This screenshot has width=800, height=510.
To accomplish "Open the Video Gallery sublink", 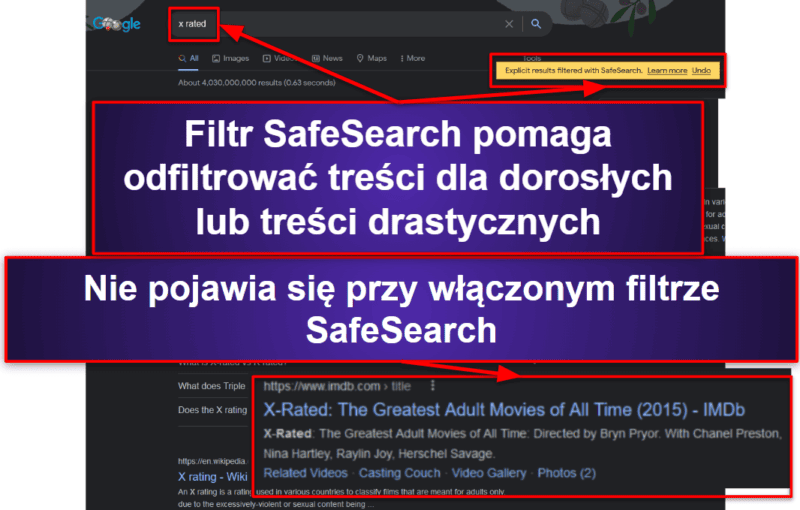I will [x=489, y=473].
